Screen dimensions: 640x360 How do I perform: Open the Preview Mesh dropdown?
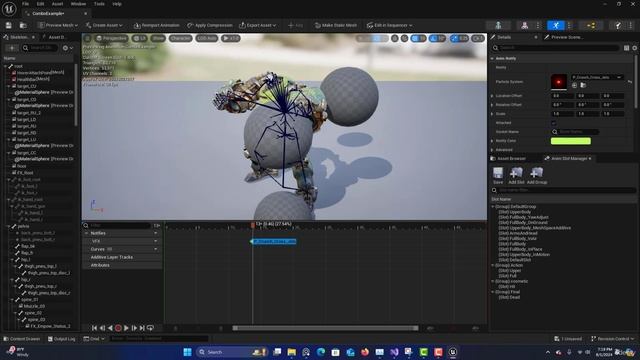(x=58, y=25)
